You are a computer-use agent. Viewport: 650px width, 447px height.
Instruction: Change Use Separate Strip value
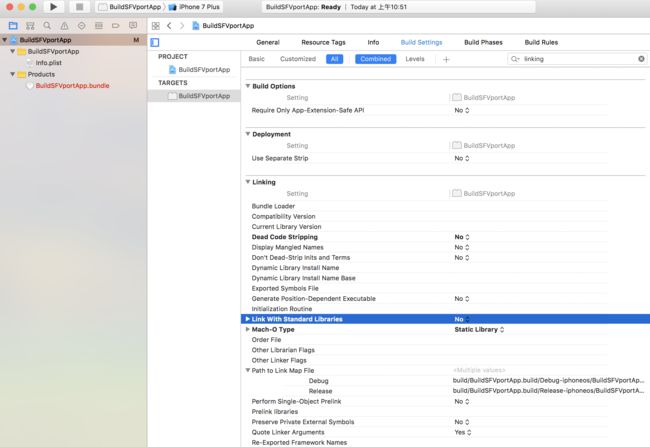pos(462,158)
